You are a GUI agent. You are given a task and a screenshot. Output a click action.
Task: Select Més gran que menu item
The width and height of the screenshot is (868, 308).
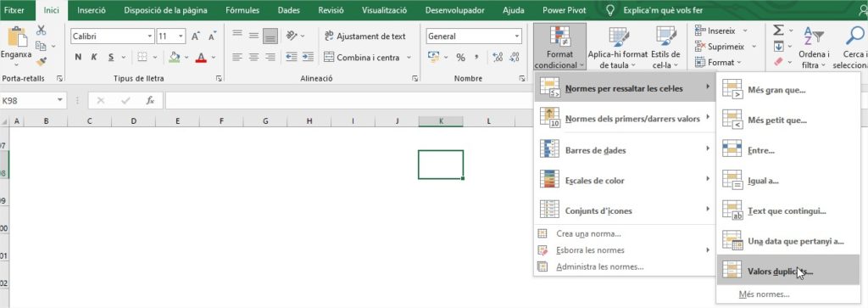788,90
